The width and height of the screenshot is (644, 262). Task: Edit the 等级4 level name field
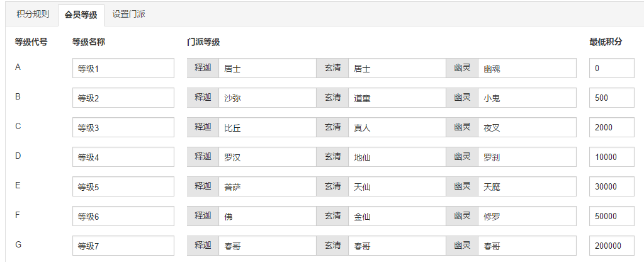pyautogui.click(x=123, y=157)
